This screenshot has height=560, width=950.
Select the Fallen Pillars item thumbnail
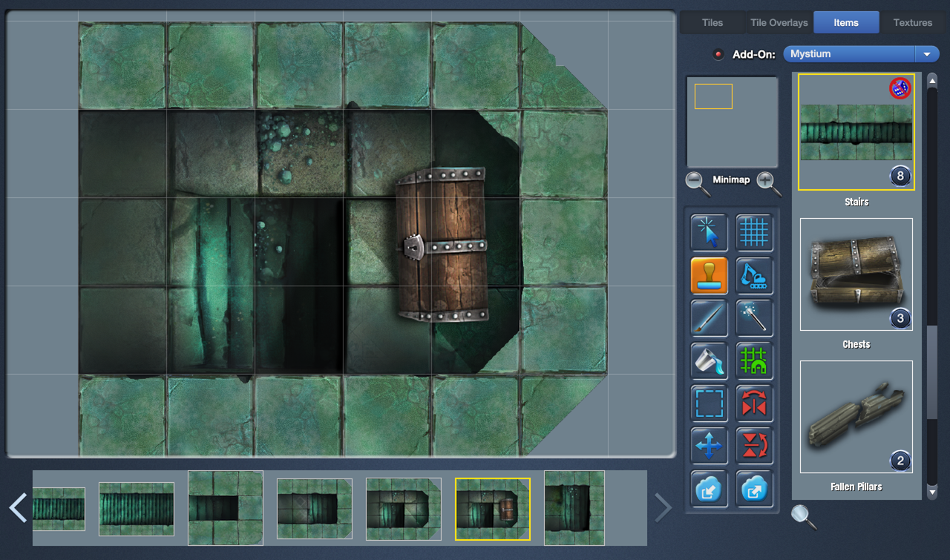856,417
